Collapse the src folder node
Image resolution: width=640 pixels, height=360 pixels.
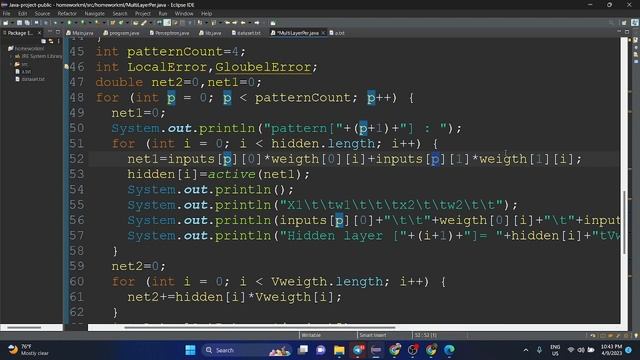click(11, 64)
